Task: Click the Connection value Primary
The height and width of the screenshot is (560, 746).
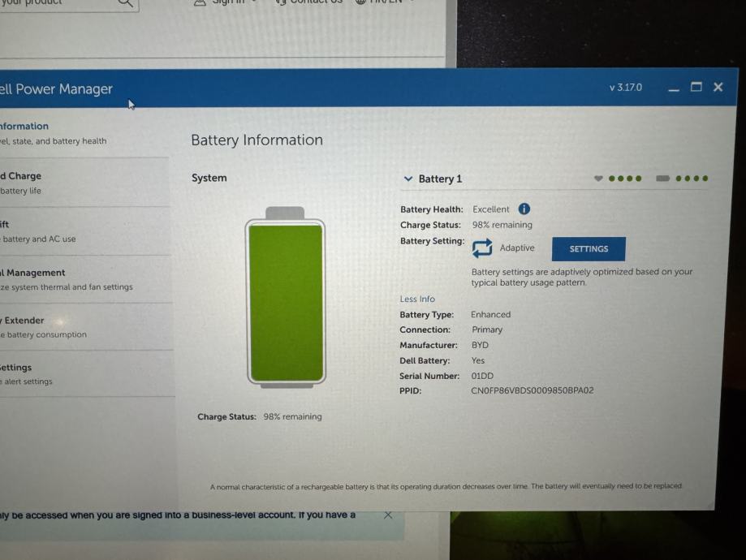Action: click(487, 330)
